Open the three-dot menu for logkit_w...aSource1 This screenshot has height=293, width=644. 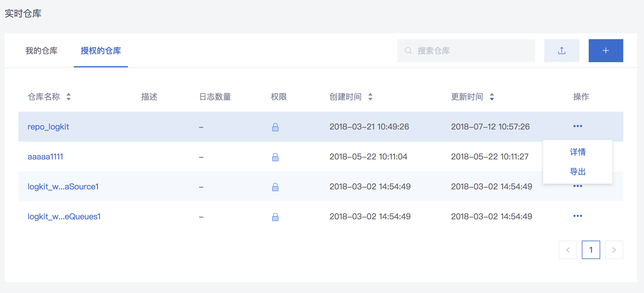(x=577, y=186)
